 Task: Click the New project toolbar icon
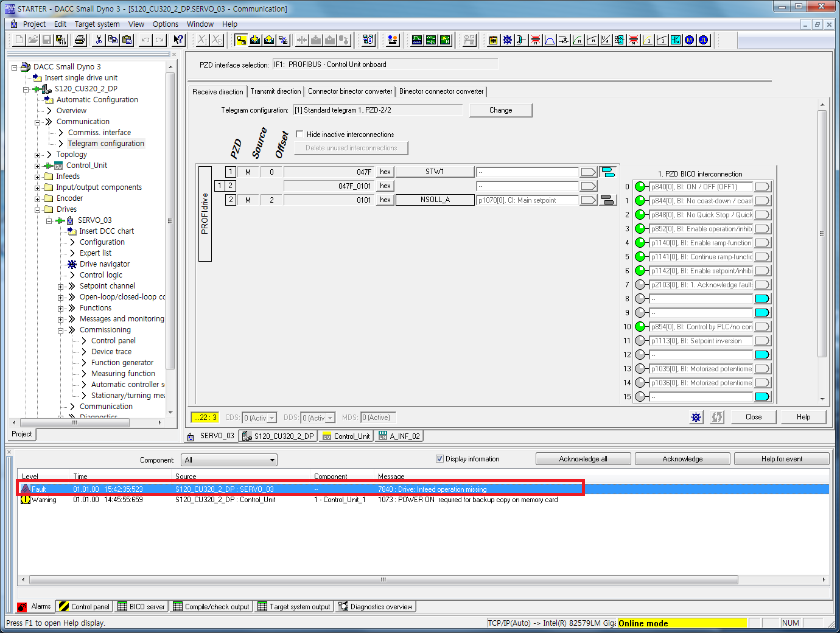point(19,40)
